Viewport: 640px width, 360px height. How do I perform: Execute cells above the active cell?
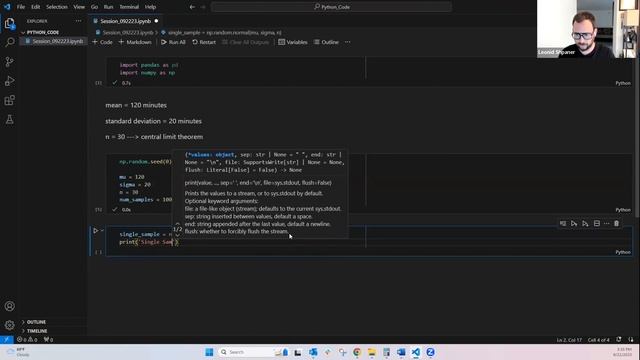pyautogui.click(x=574, y=224)
